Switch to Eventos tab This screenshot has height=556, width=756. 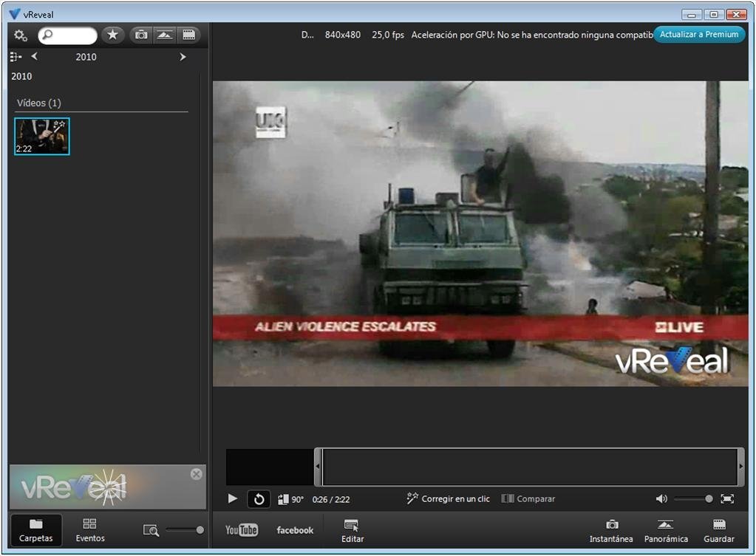pyautogui.click(x=89, y=530)
